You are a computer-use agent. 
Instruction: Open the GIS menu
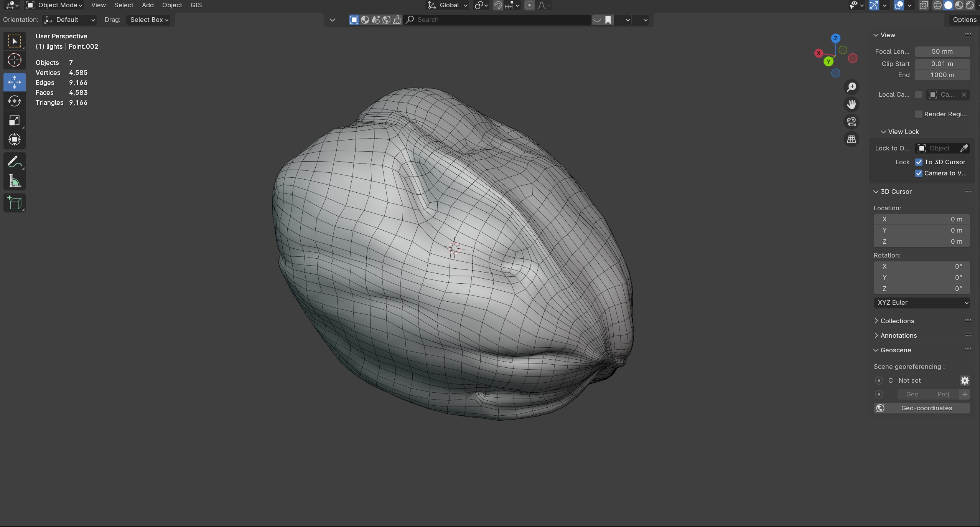(196, 5)
